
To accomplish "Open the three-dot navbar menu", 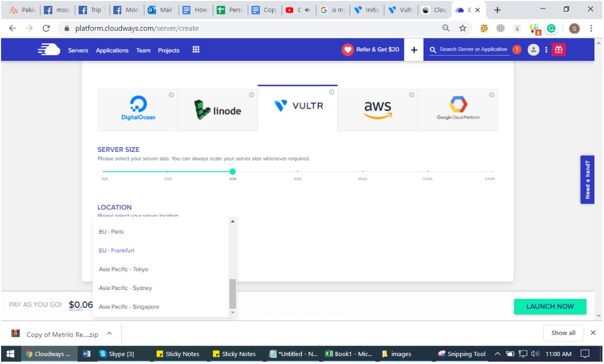I will pos(546,50).
